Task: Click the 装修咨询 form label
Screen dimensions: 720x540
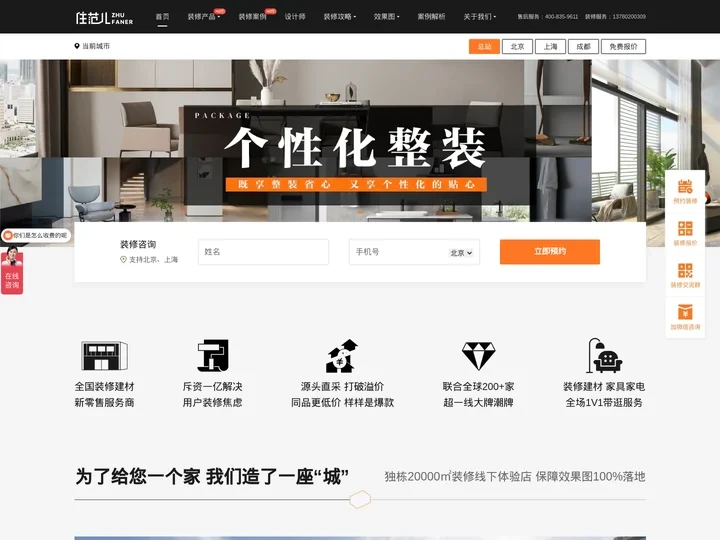Action: tap(138, 244)
